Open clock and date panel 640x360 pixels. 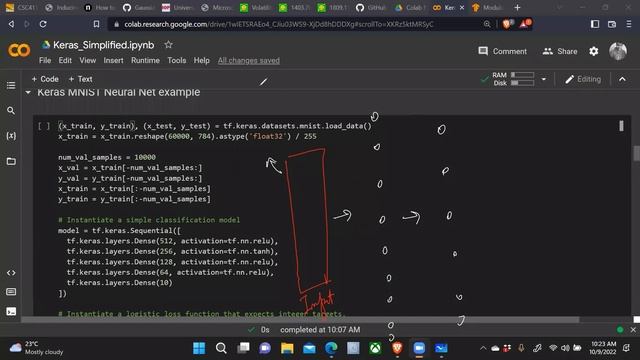(x=602, y=348)
